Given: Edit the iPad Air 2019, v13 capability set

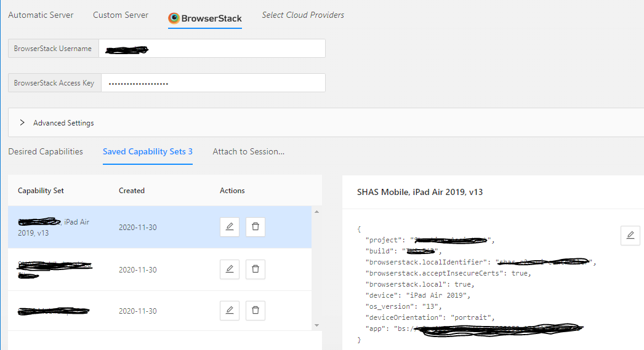Looking at the screenshot, I should (230, 227).
